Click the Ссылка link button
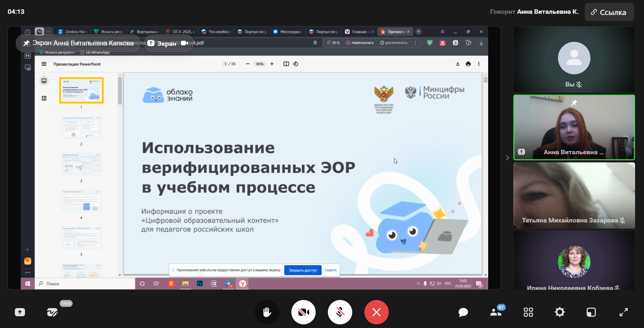The image size is (644, 328). click(609, 12)
